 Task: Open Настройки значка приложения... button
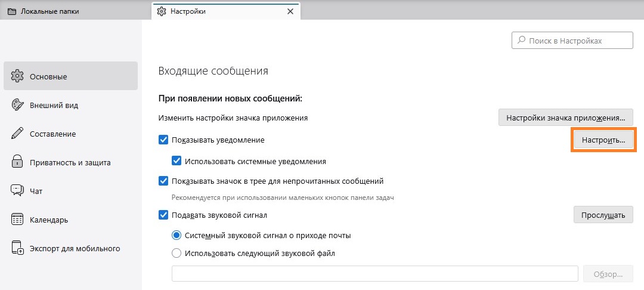(565, 118)
